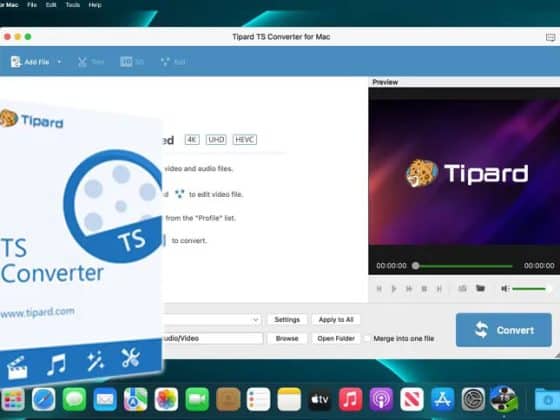Open System Preferences from the Dock
The width and height of the screenshot is (560, 420).
coord(473,399)
